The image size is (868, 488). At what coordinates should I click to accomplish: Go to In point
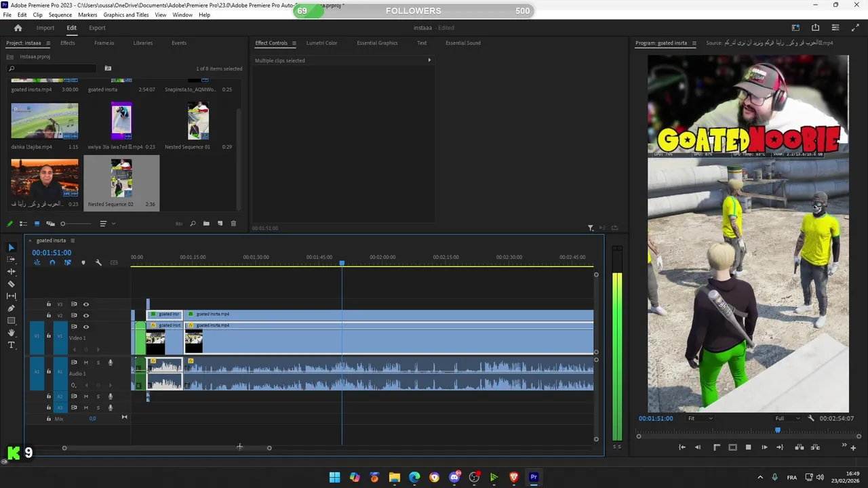click(682, 447)
